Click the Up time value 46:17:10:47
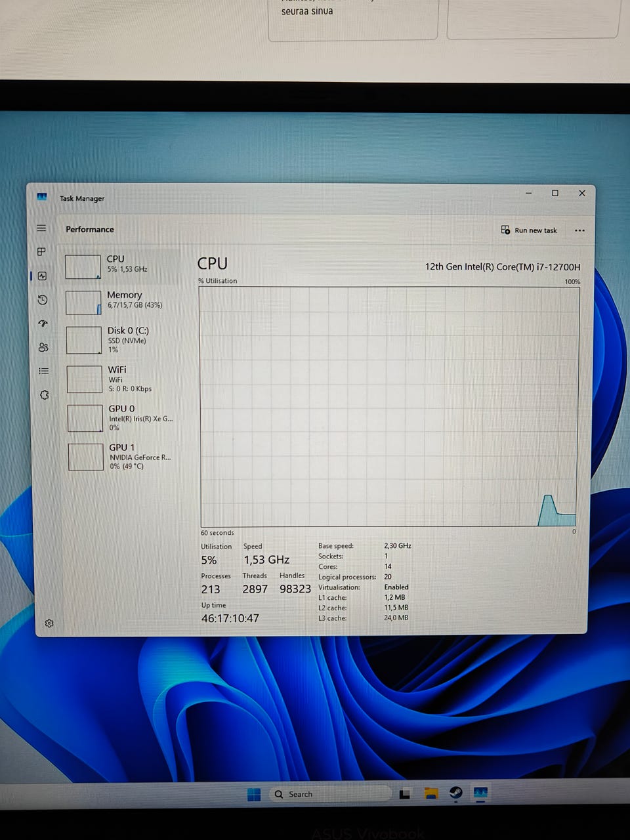This screenshot has width=630, height=840. [230, 618]
